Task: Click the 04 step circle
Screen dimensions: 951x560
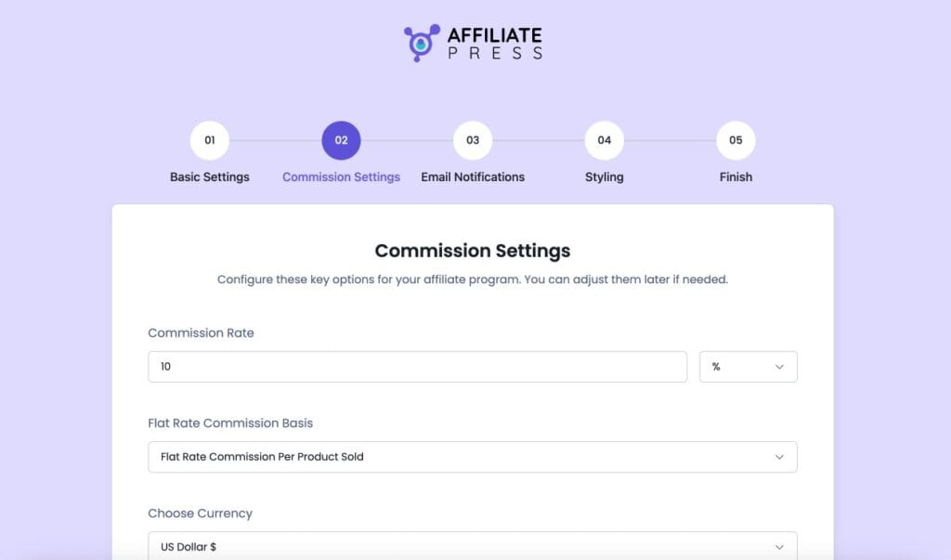Action: tap(604, 139)
